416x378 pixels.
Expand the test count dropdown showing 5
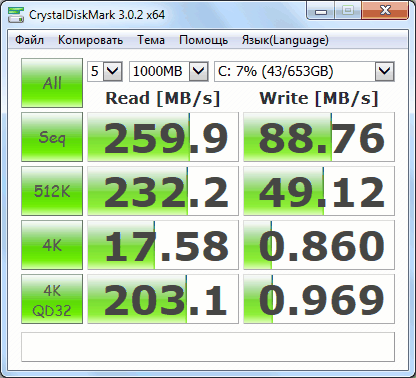pos(105,71)
